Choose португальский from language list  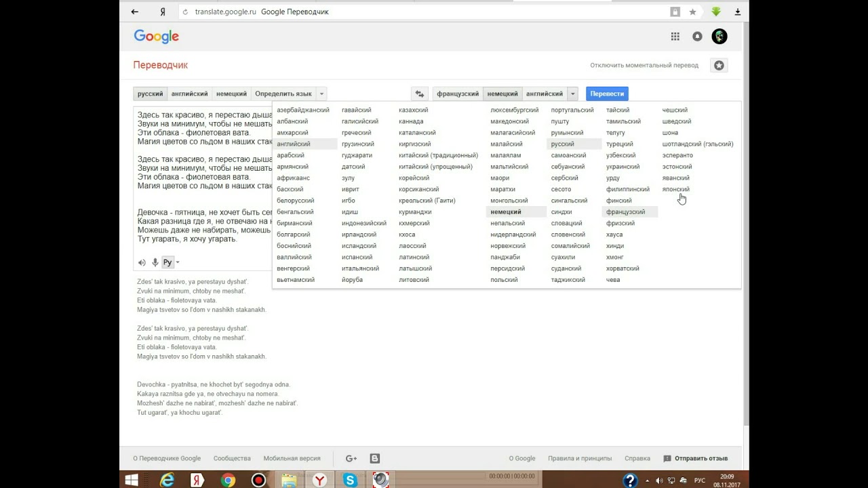572,110
